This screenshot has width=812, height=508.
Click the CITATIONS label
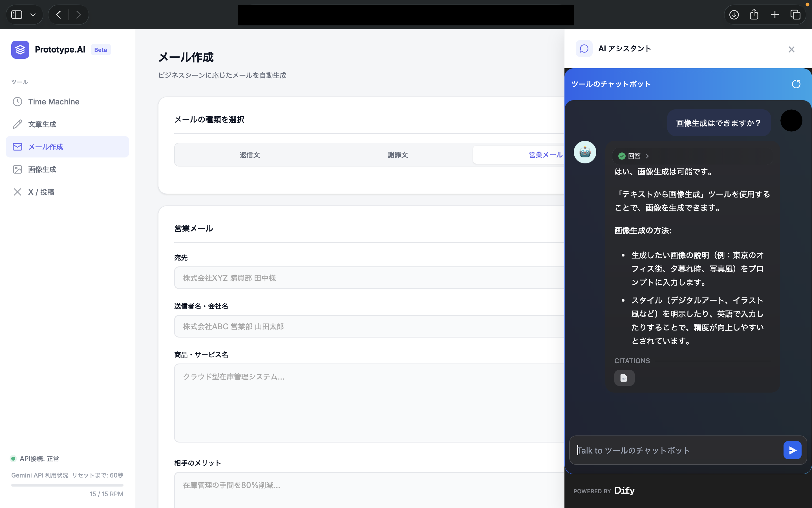point(632,361)
